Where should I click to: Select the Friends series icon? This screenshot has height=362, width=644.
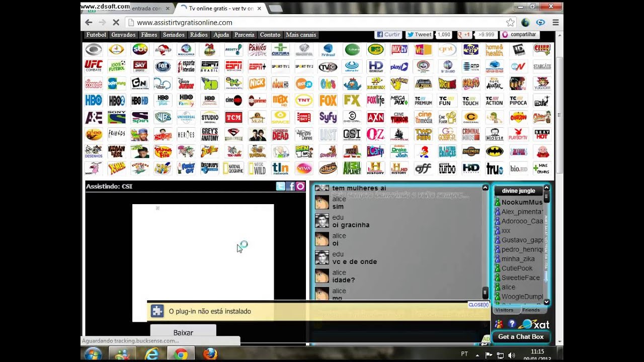(x=117, y=134)
